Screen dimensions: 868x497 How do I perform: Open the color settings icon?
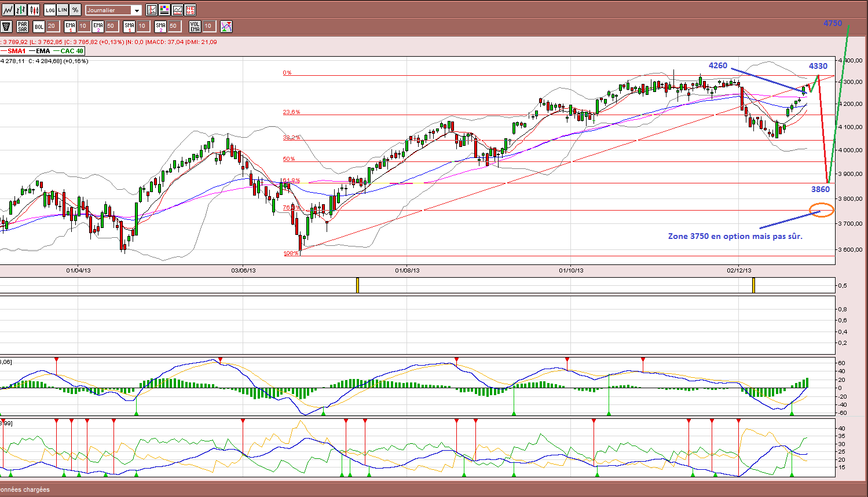coord(164,10)
